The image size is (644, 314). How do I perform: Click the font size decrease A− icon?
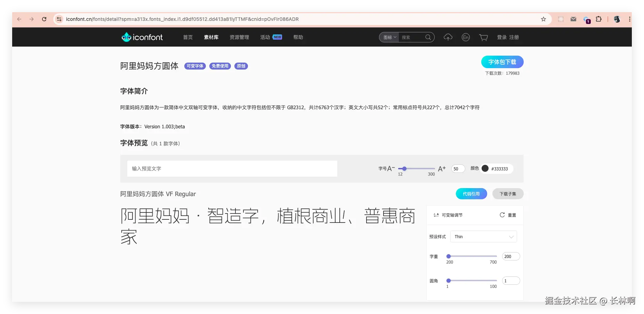click(391, 168)
